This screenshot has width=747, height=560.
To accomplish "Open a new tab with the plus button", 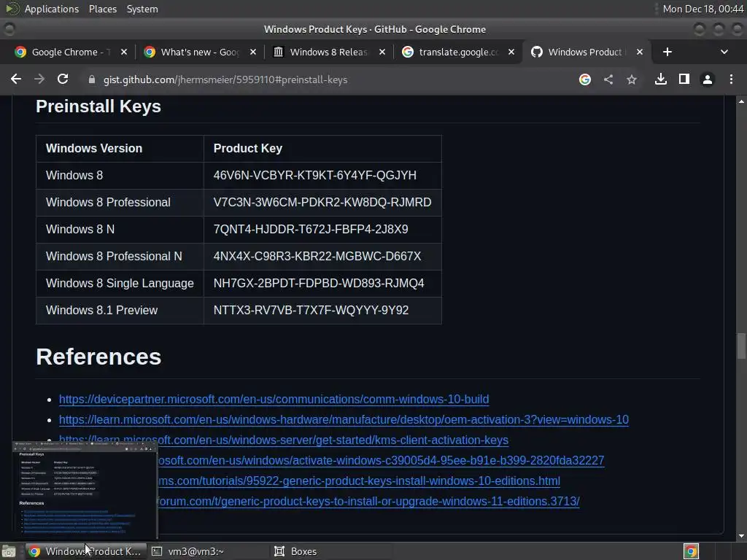I will click(x=667, y=52).
